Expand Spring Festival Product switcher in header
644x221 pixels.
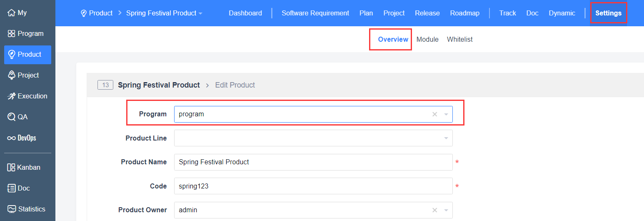[x=164, y=13]
